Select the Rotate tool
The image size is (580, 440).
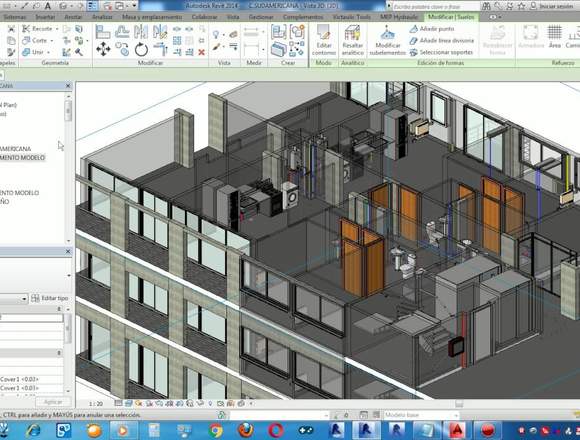[x=141, y=49]
